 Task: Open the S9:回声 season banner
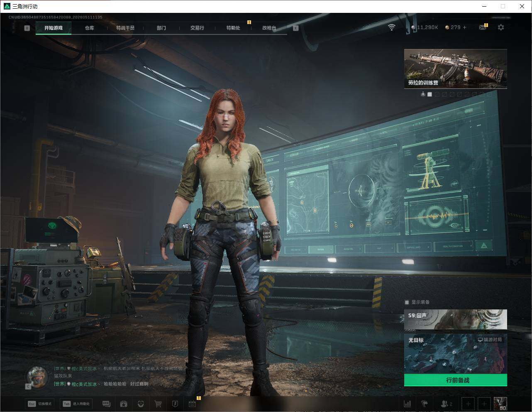456,319
